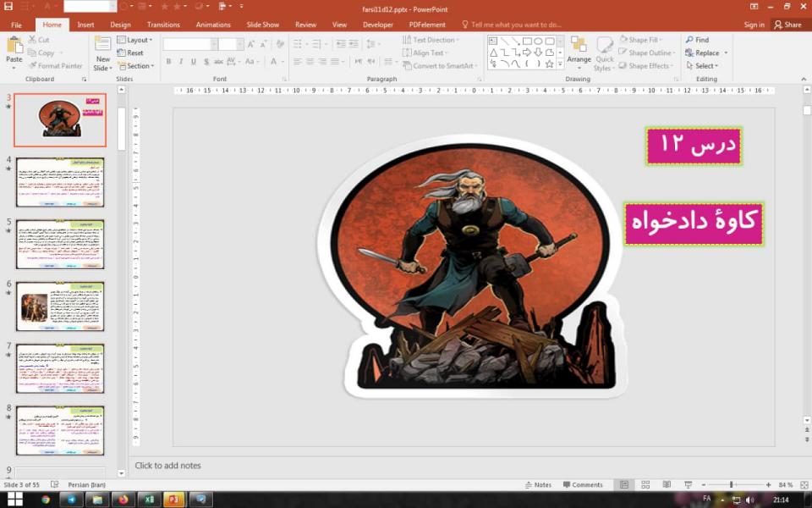The height and width of the screenshot is (508, 812).
Task: Open the Slide Show tab
Action: 262,25
